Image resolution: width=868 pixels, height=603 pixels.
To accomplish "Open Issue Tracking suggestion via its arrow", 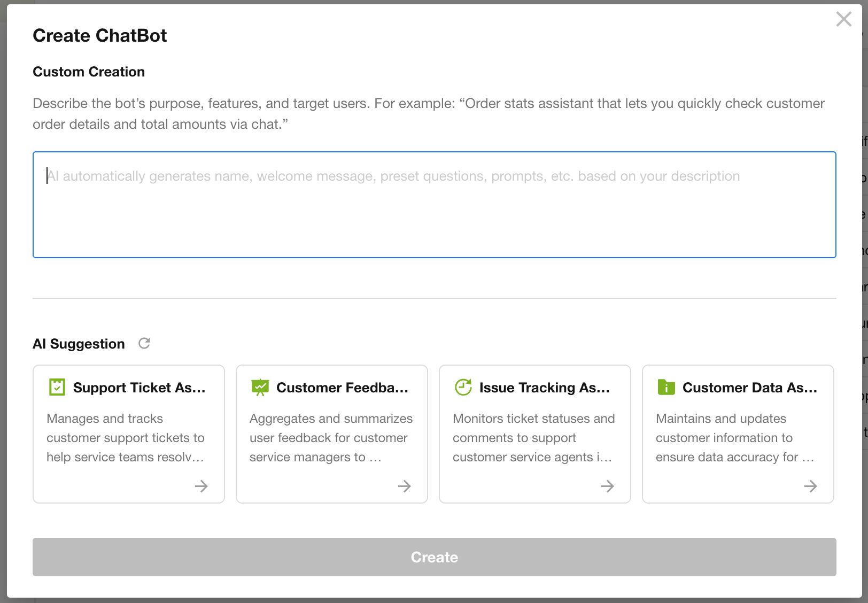I will tap(608, 486).
